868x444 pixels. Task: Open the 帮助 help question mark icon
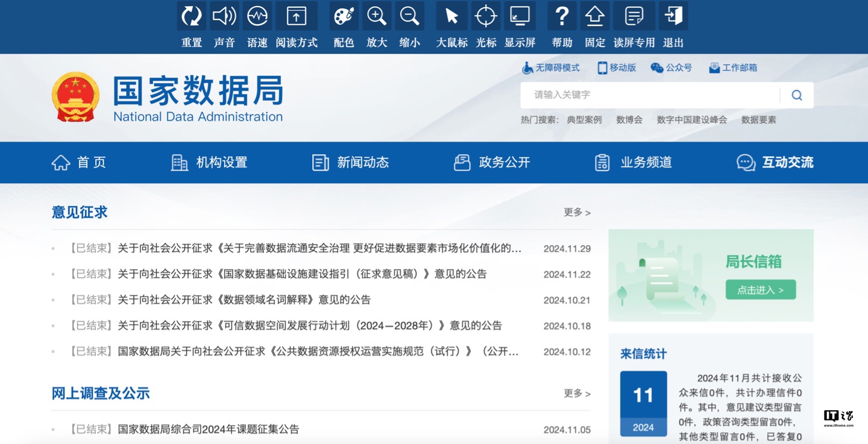point(562,16)
